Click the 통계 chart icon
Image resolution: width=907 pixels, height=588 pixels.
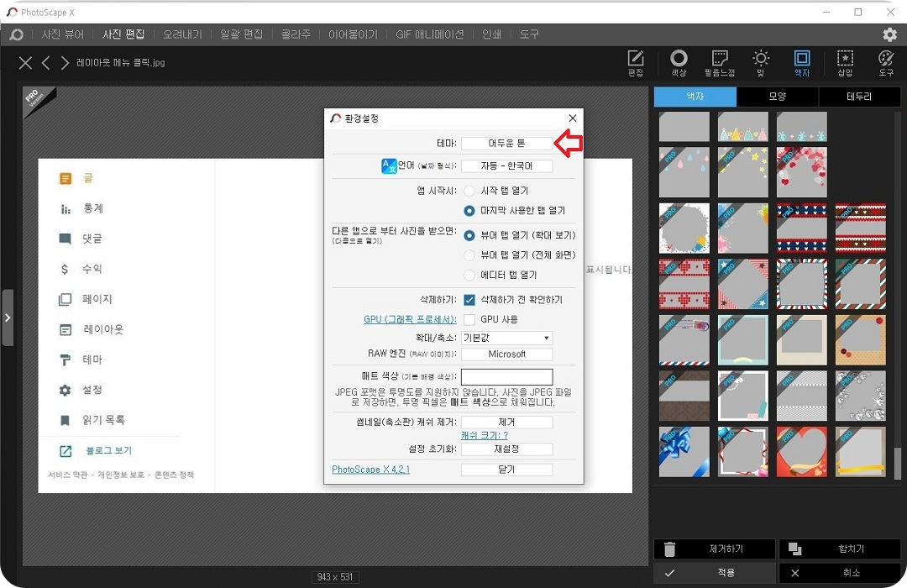pyautogui.click(x=66, y=209)
